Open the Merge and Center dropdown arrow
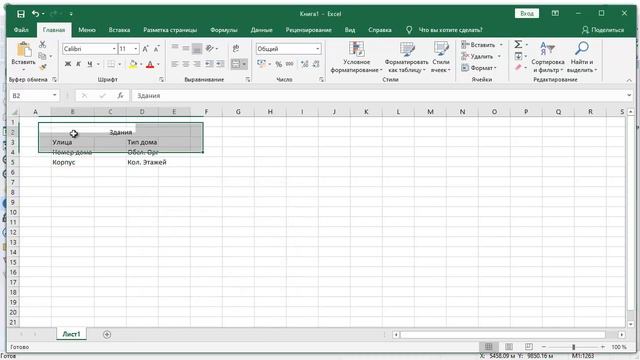The image size is (640, 360). [x=244, y=64]
